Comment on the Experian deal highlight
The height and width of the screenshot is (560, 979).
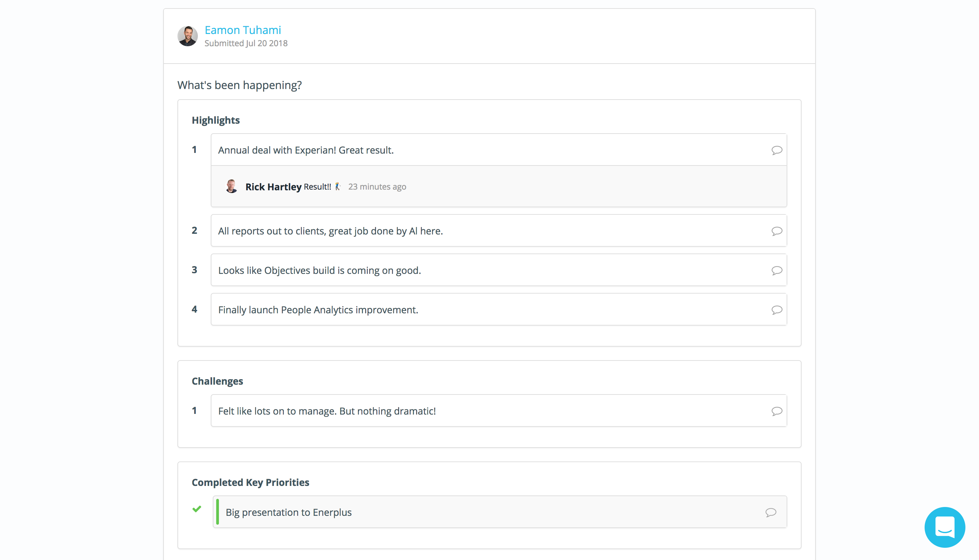point(776,150)
